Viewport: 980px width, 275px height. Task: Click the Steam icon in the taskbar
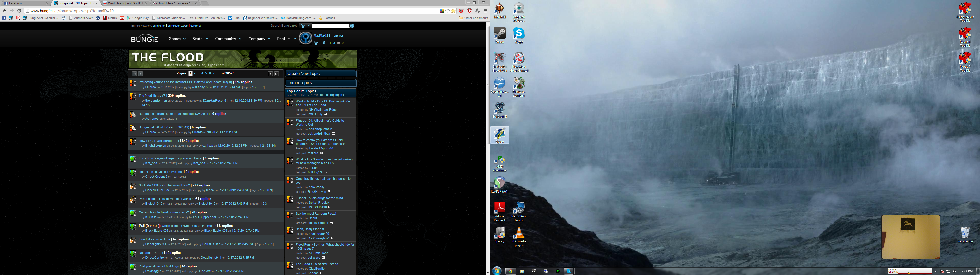tap(534, 271)
